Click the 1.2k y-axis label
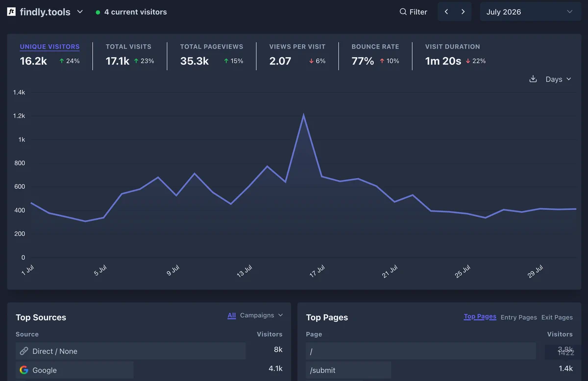This screenshot has height=381, width=588. pos(19,116)
